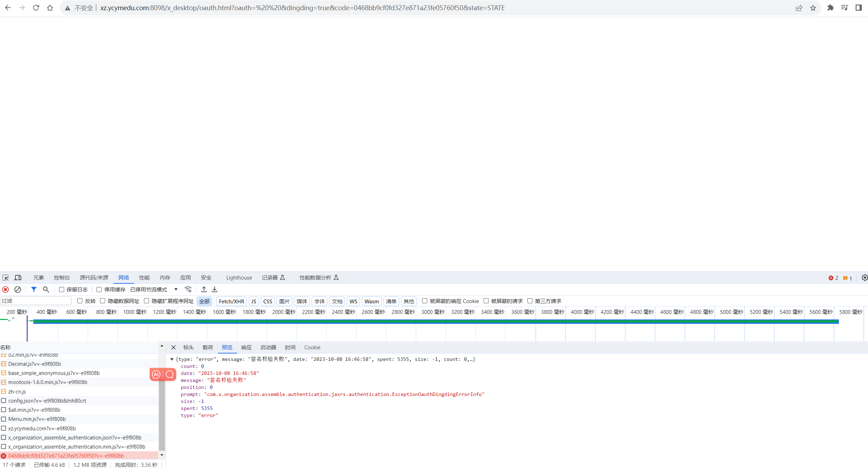The image size is (868, 471).
Task: Click the import HAR upload icon
Action: 204,289
